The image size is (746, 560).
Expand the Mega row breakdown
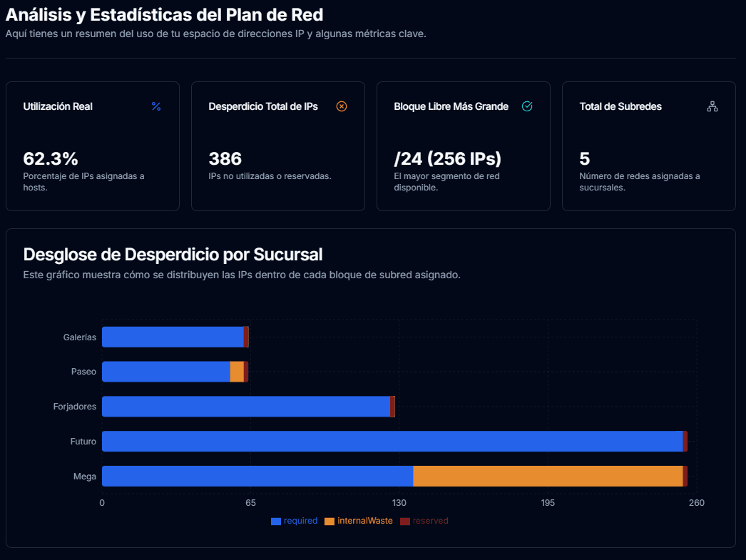392,475
